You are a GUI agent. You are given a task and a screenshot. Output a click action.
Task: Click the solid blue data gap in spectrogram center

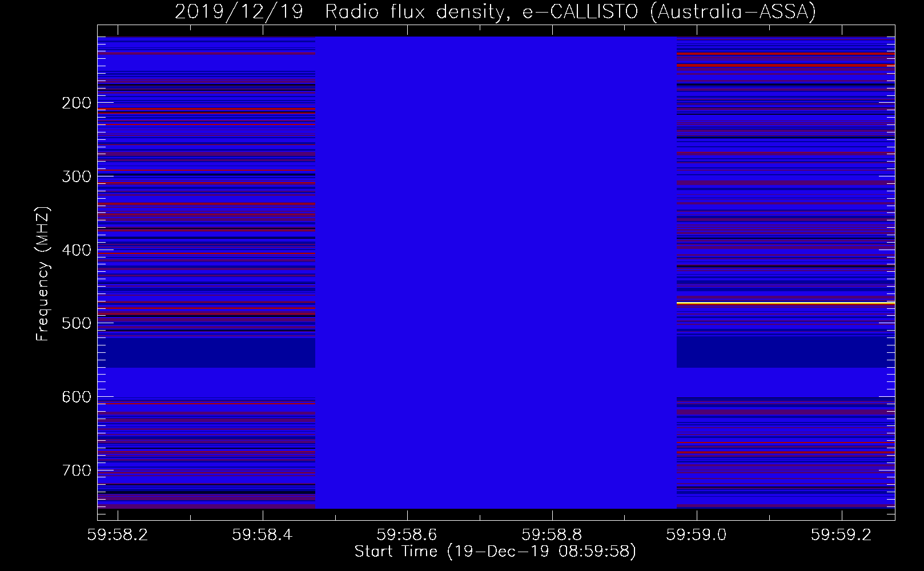(x=496, y=272)
